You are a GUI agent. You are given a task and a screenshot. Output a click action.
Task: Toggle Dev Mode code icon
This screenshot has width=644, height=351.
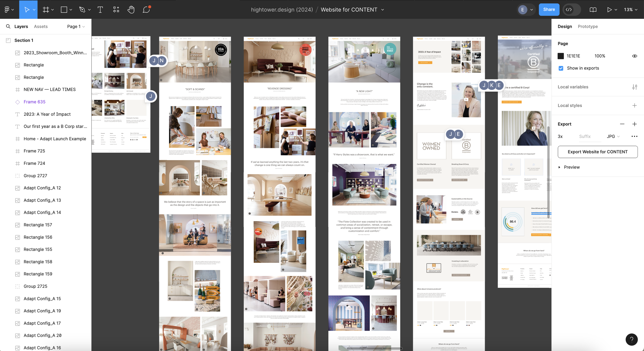click(x=569, y=10)
